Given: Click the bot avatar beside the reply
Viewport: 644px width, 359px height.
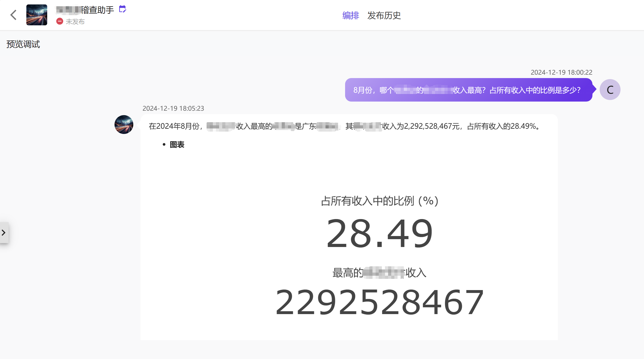Looking at the screenshot, I should coord(124,125).
